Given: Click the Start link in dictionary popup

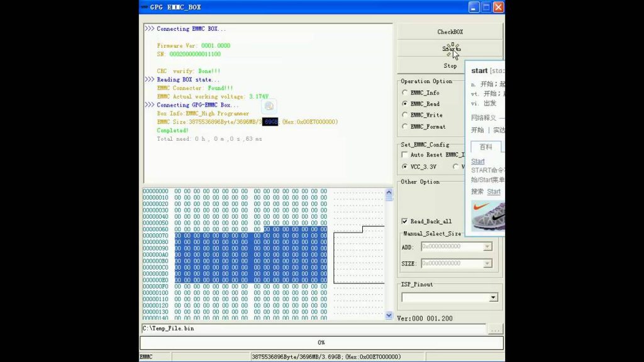Looking at the screenshot, I should click(478, 162).
